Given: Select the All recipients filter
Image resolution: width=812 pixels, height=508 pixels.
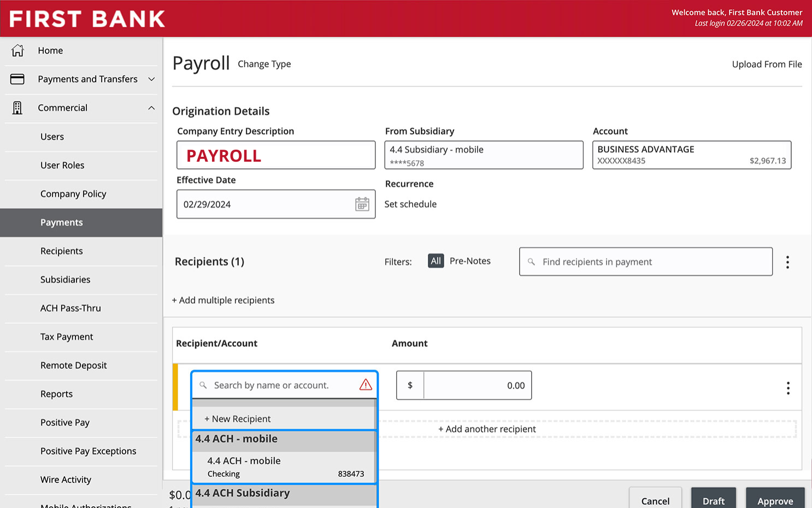Looking at the screenshot, I should pyautogui.click(x=436, y=261).
